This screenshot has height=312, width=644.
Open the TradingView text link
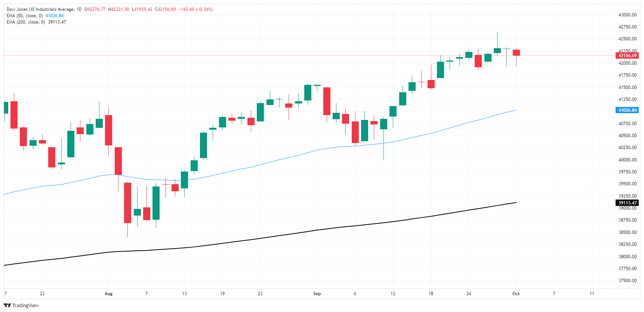[25, 305]
